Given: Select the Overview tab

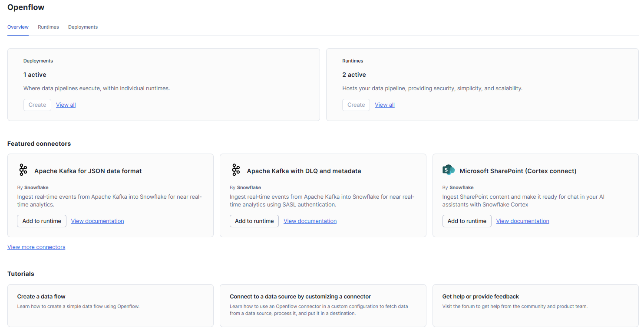Looking at the screenshot, I should point(18,27).
